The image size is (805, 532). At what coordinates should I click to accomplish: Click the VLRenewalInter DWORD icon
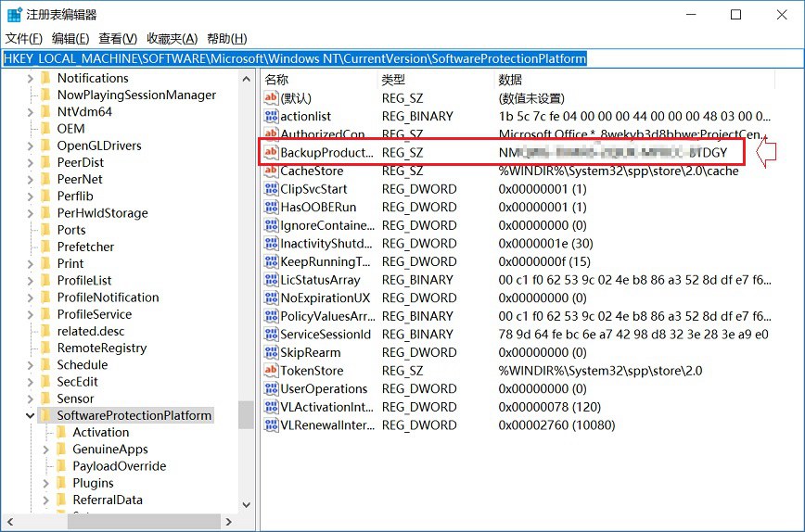(x=271, y=424)
